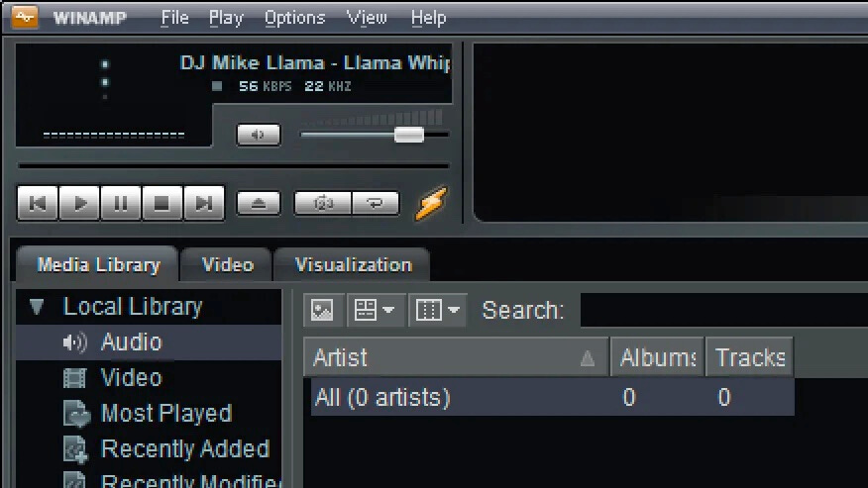Open the Play menu
Screen dimensions: 868x488
(226, 18)
